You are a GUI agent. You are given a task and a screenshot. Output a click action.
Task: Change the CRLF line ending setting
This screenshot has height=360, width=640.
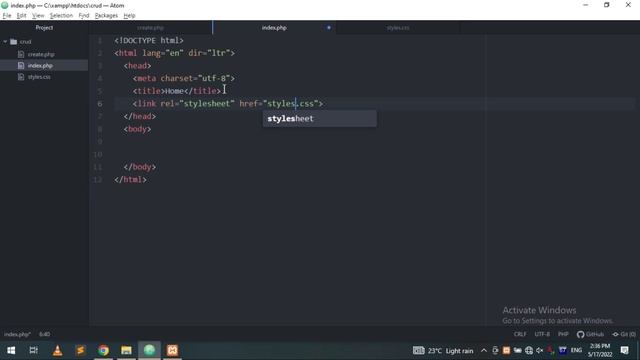click(x=520, y=334)
